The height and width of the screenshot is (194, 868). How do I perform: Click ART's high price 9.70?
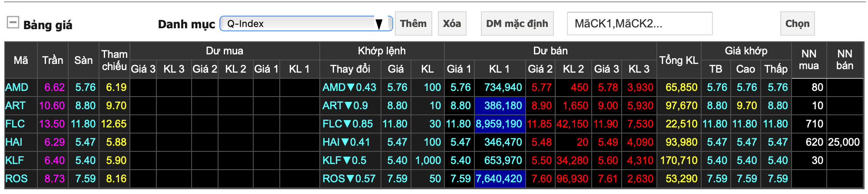click(747, 106)
